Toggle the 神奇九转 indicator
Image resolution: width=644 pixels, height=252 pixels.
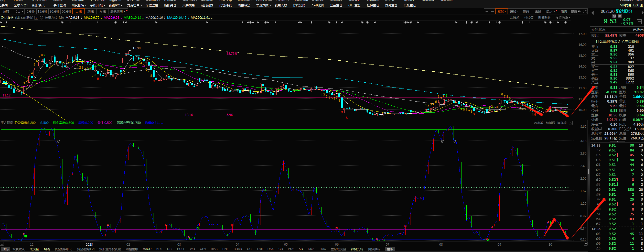click(x=357, y=249)
